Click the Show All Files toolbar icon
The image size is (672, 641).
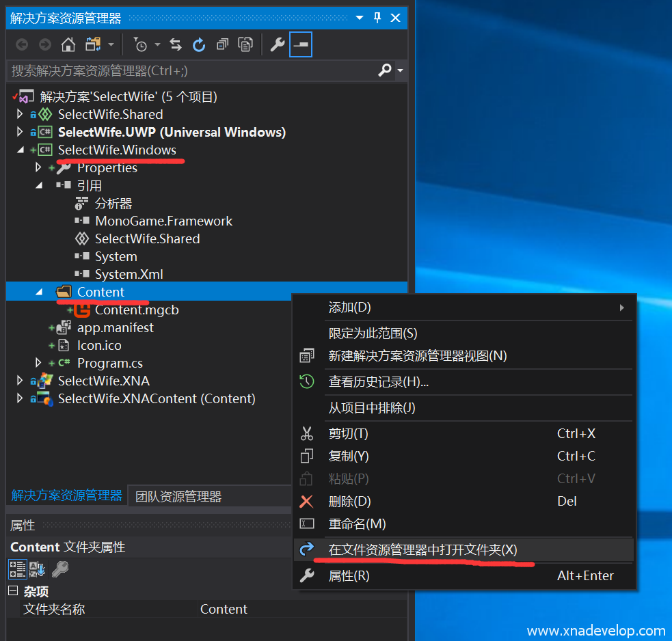pos(245,45)
